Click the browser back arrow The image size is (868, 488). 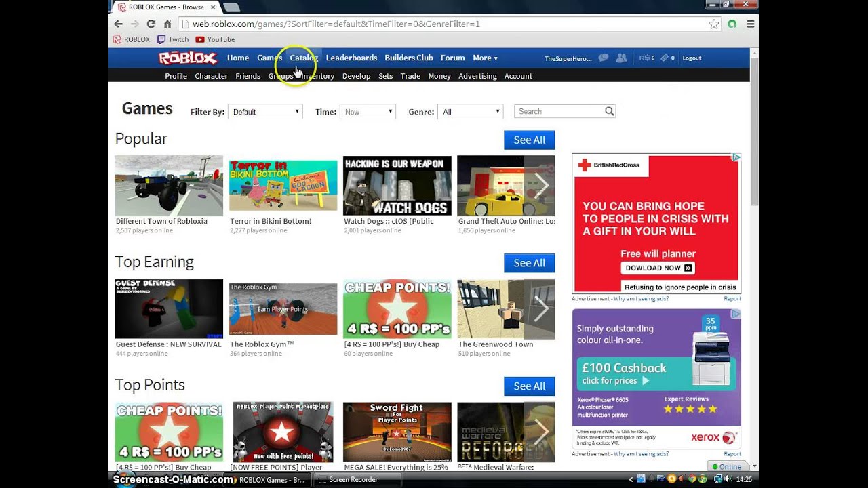[x=118, y=24]
